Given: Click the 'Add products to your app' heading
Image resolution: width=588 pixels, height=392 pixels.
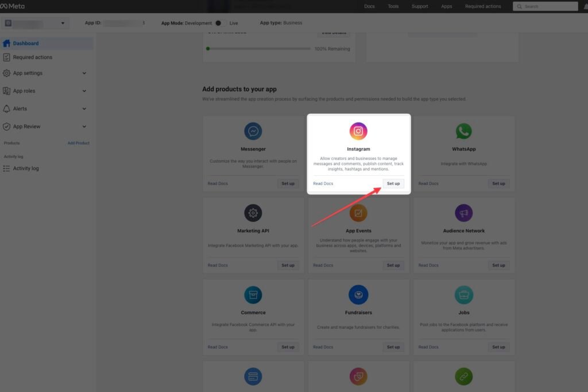Looking at the screenshot, I should [239, 89].
